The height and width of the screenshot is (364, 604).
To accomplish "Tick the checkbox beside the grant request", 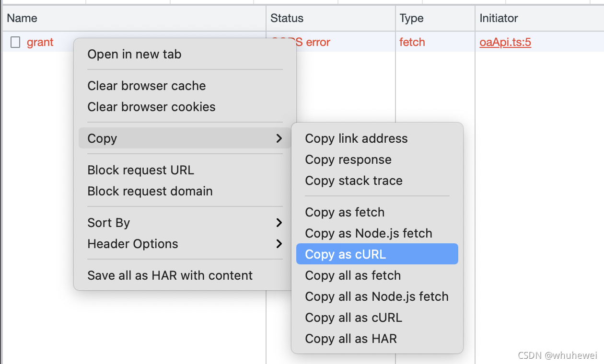I will tap(15, 43).
